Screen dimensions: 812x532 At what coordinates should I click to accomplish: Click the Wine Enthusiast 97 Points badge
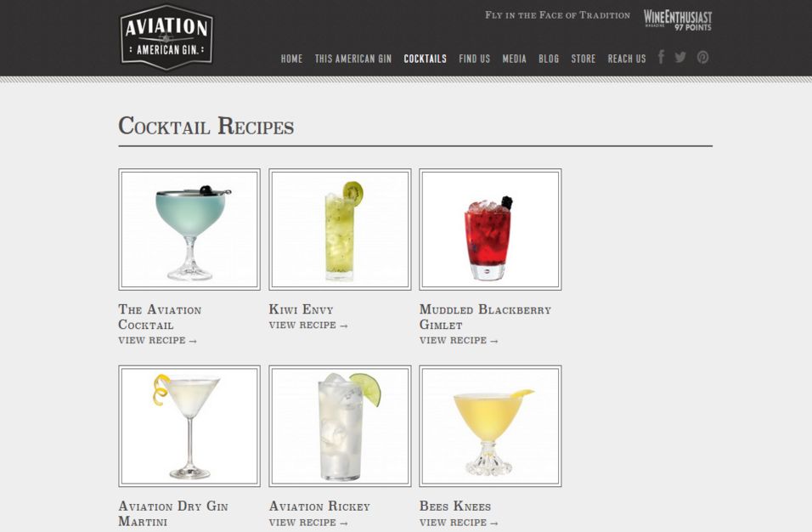(677, 20)
